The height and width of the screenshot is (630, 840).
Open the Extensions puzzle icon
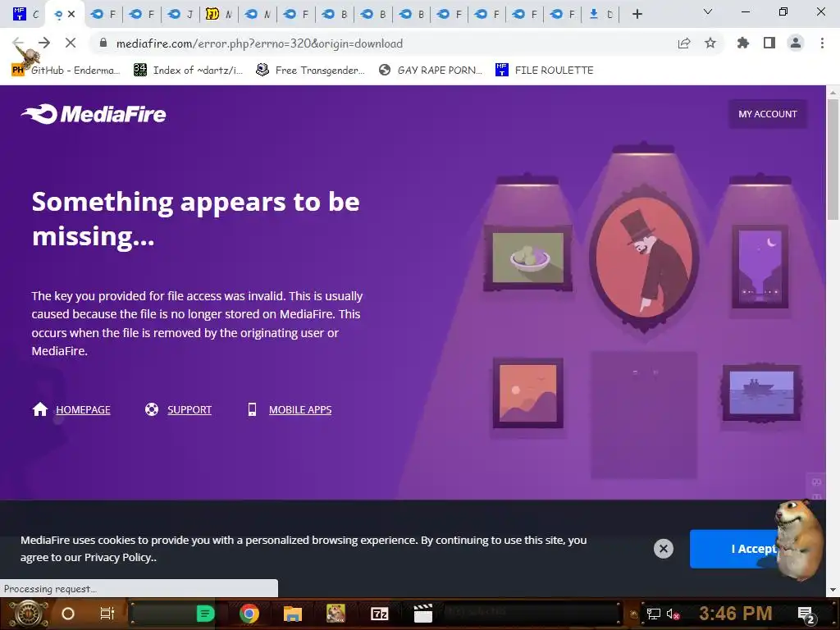click(743, 43)
